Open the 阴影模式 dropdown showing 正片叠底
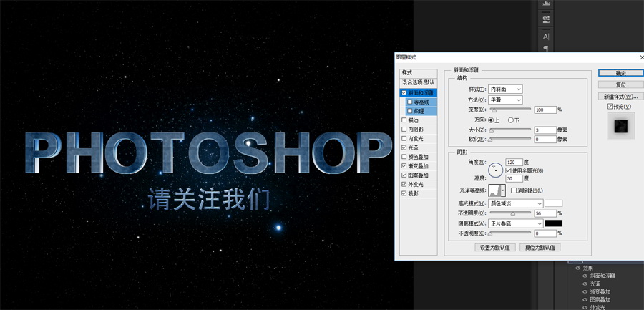 tap(515, 224)
